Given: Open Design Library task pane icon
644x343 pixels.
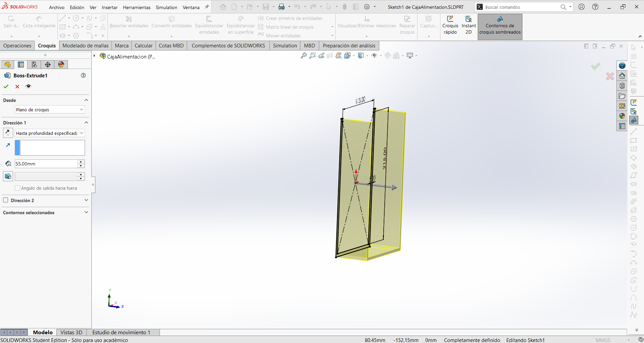Looking at the screenshot, I should [622, 86].
